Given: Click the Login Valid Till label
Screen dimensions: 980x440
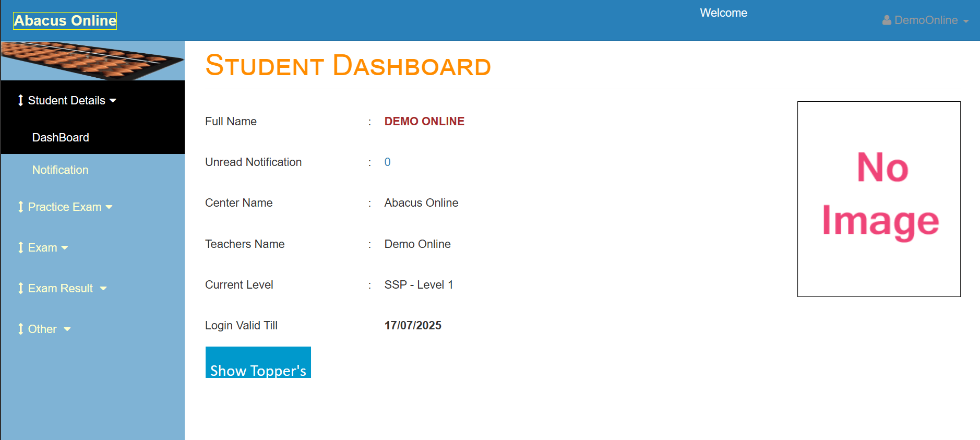Looking at the screenshot, I should (x=241, y=326).
